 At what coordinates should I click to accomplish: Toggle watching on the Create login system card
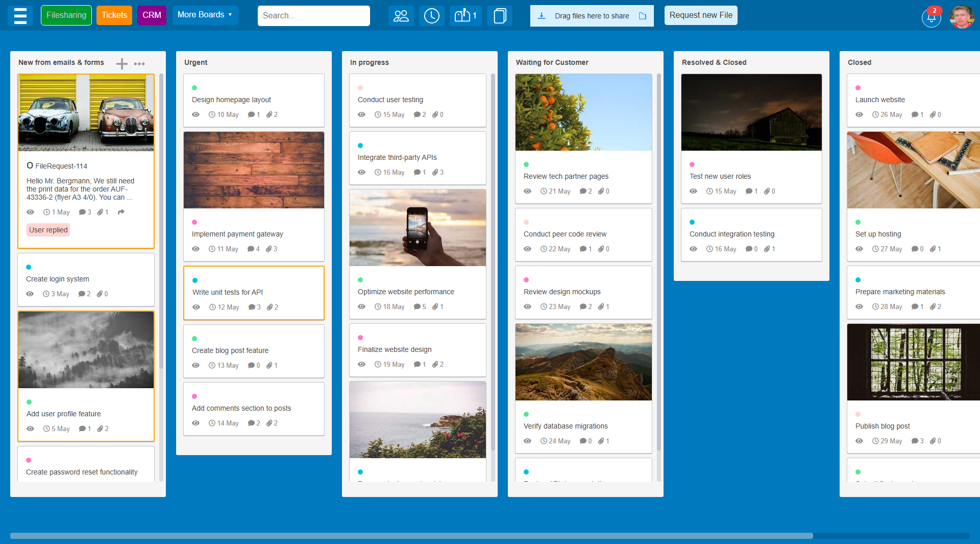[30, 294]
